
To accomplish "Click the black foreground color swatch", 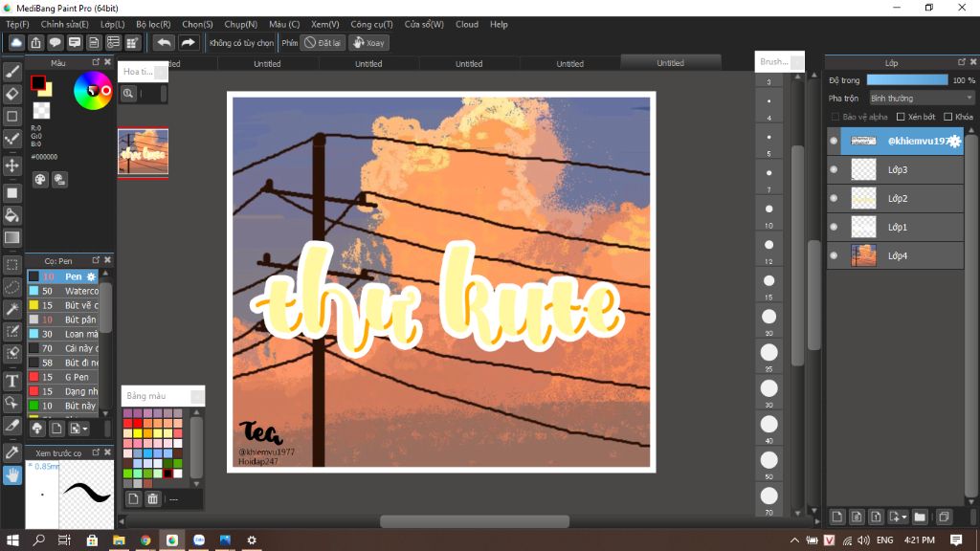I will click(x=38, y=83).
